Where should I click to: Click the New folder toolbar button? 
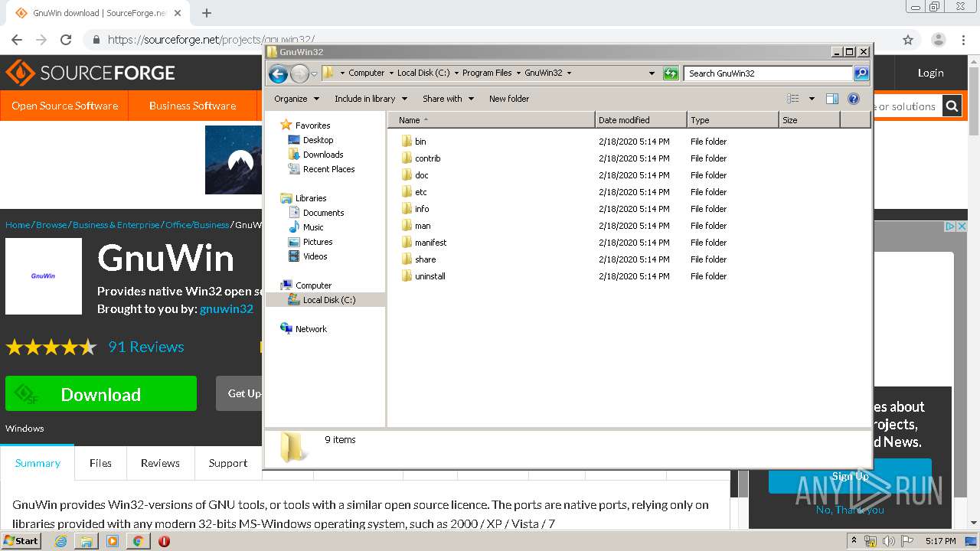pos(509,99)
